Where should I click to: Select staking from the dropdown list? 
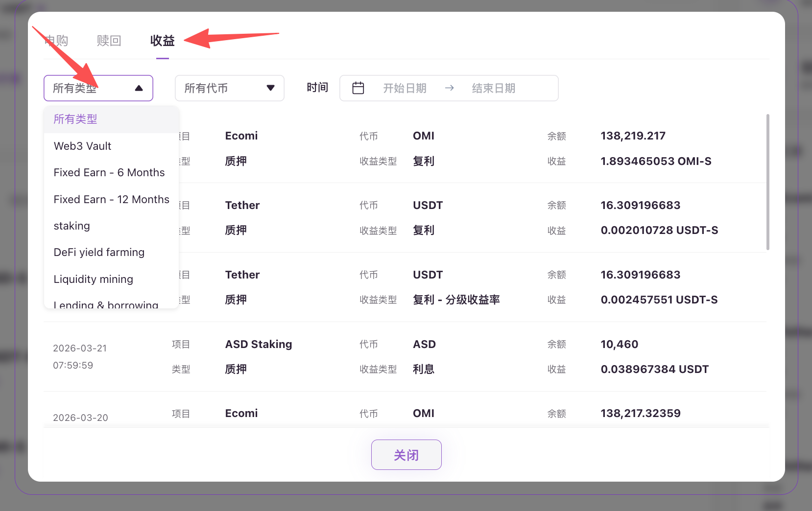[x=72, y=226]
